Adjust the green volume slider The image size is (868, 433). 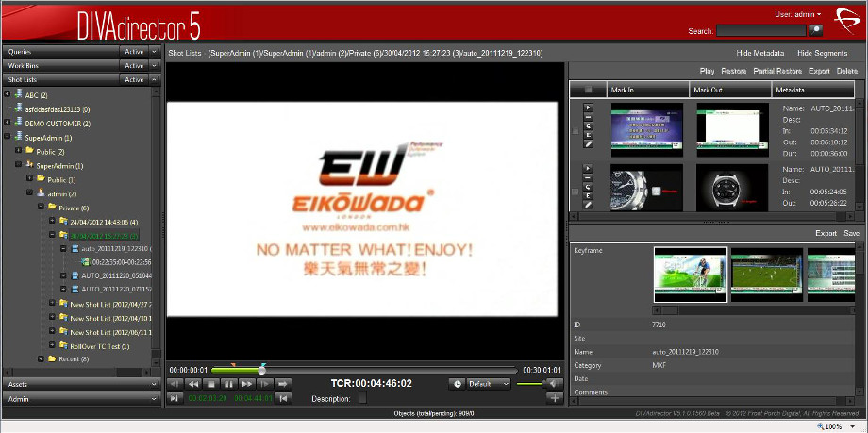click(531, 383)
